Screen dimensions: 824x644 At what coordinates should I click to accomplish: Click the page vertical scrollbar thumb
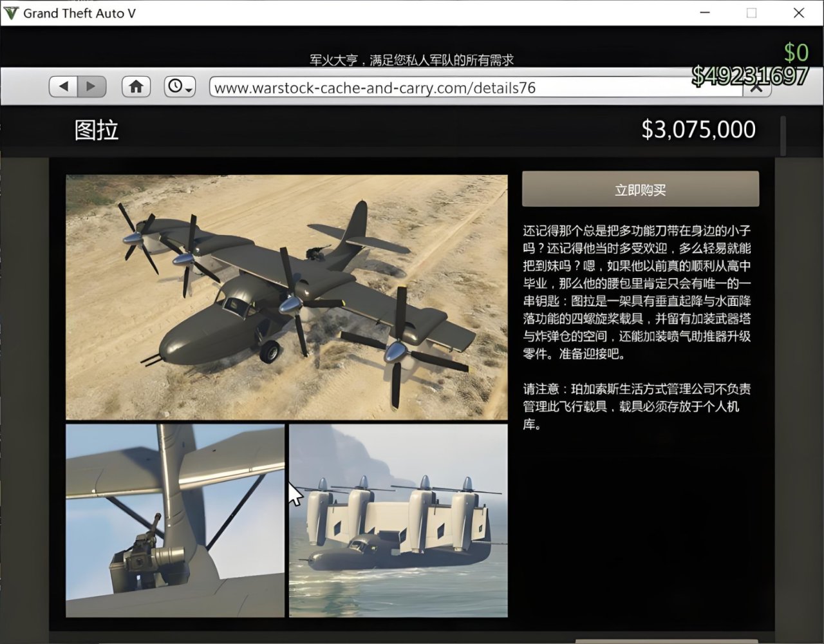[x=783, y=136]
